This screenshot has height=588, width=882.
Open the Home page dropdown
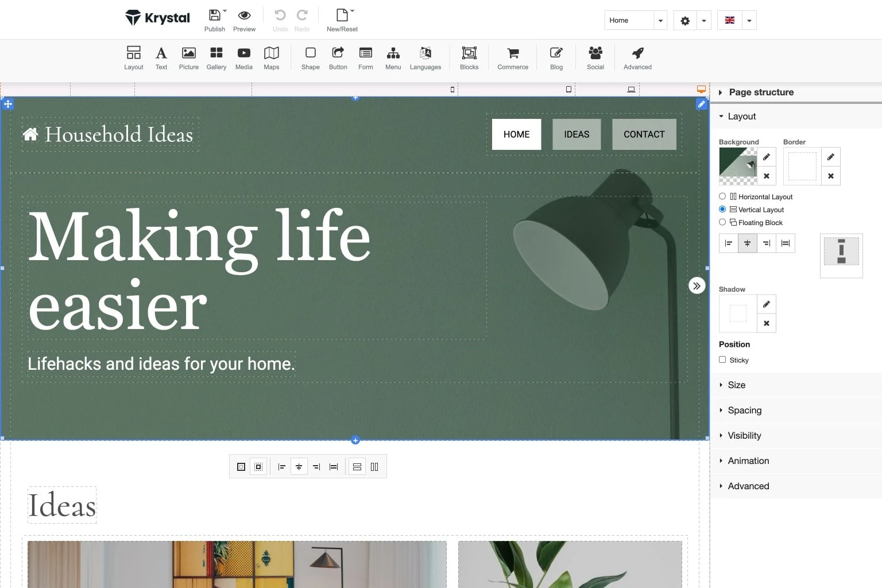coord(660,20)
